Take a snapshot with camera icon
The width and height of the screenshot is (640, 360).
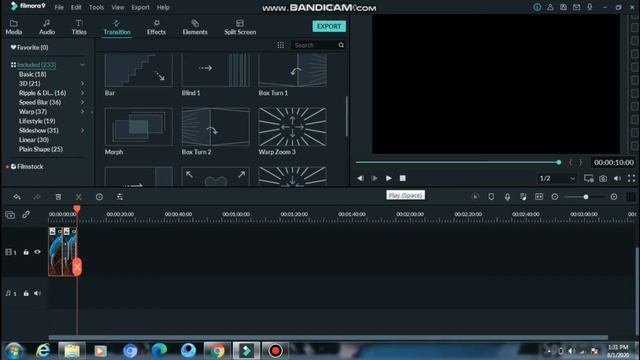[x=603, y=178]
